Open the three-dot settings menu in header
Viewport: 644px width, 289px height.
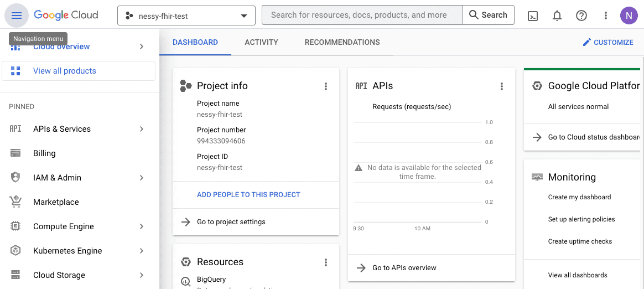[606, 16]
